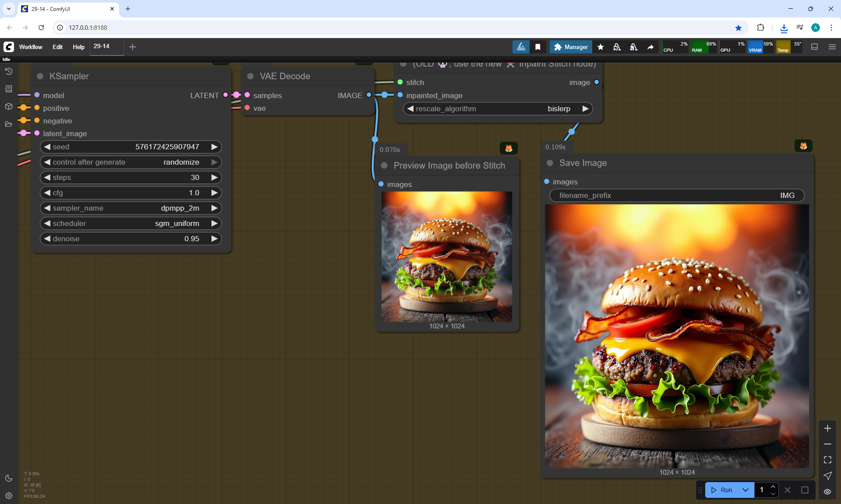Click fit view icon in zoom controls
Screen dimensions: 841x504
(827, 460)
